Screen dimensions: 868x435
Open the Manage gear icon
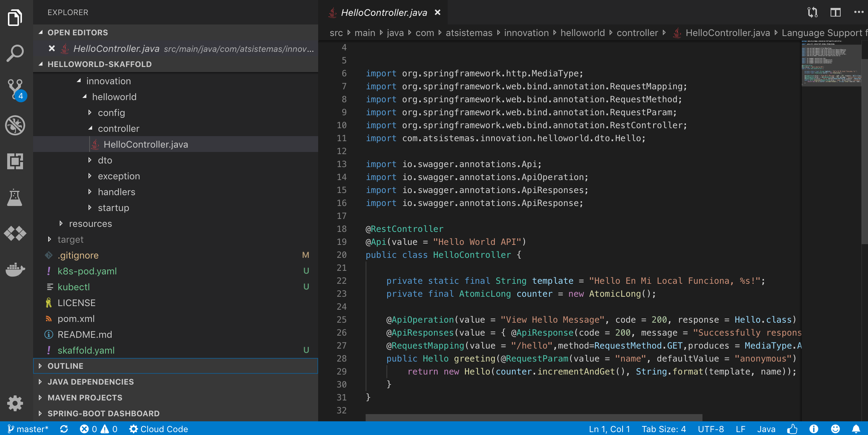(x=15, y=403)
